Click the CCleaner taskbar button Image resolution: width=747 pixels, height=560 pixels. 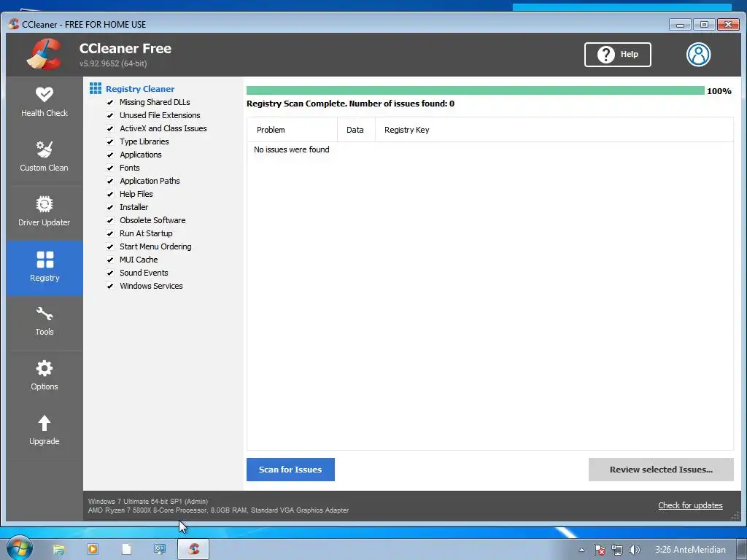click(193, 549)
